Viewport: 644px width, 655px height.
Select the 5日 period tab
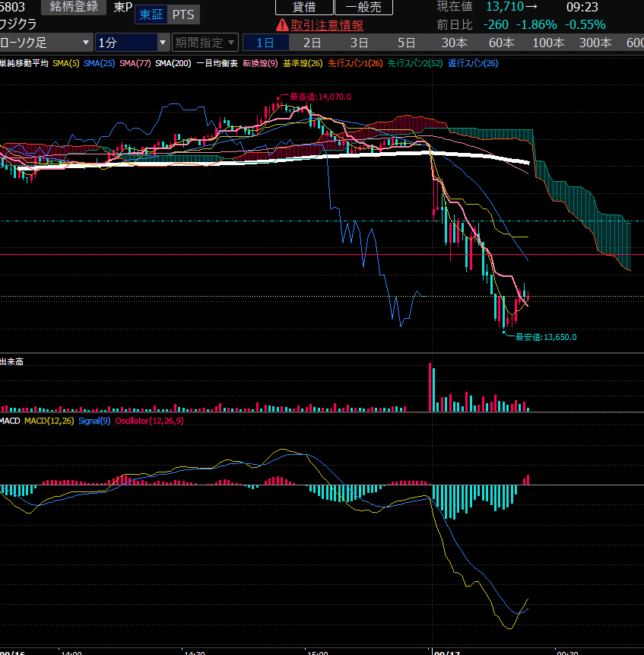407,43
